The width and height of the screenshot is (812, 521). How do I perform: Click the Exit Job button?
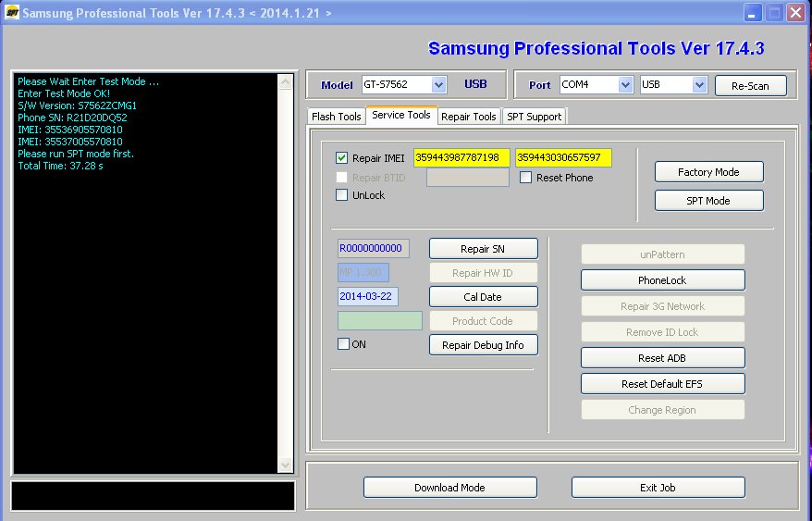[658, 488]
